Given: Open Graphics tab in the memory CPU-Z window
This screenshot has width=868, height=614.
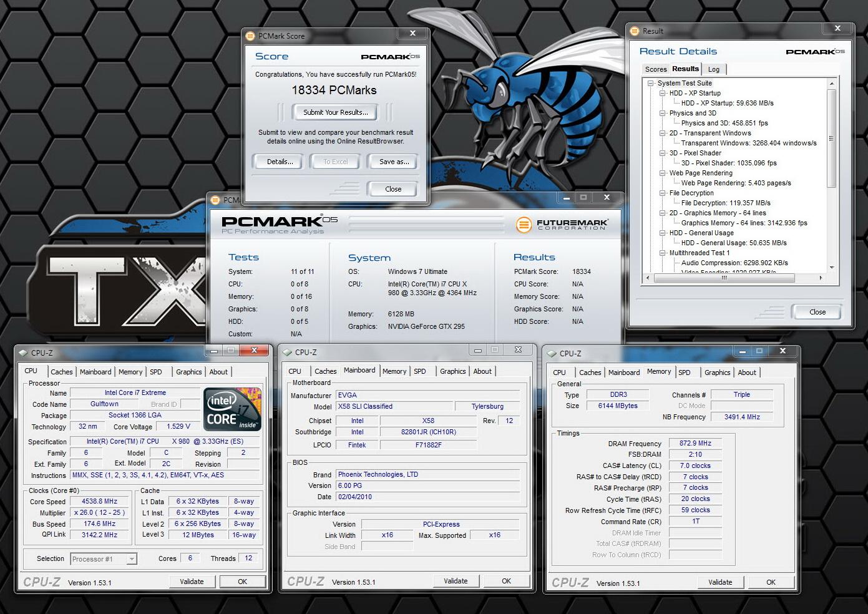Looking at the screenshot, I should point(717,373).
